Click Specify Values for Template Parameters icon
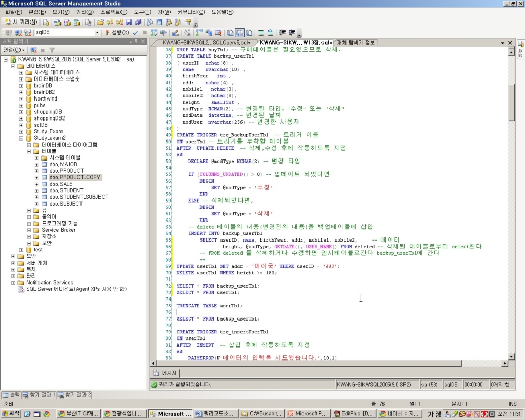The width and height of the screenshot is (525, 420). 188,32
